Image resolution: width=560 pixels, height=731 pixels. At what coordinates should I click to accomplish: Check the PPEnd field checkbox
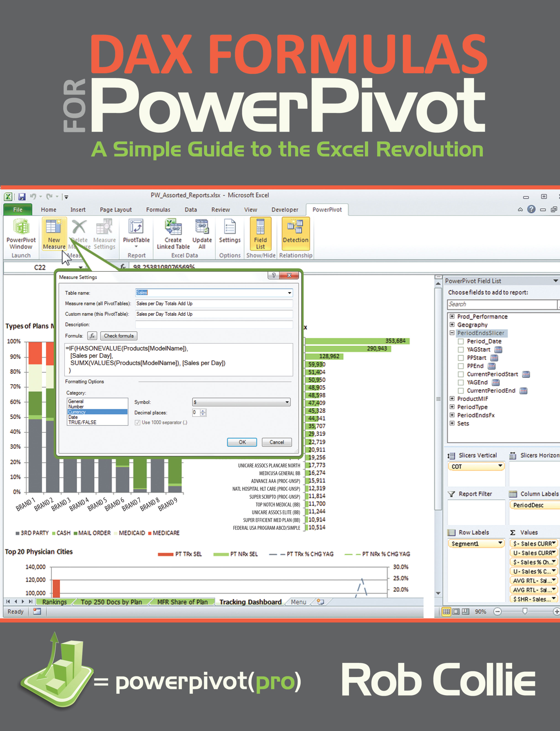click(x=461, y=366)
